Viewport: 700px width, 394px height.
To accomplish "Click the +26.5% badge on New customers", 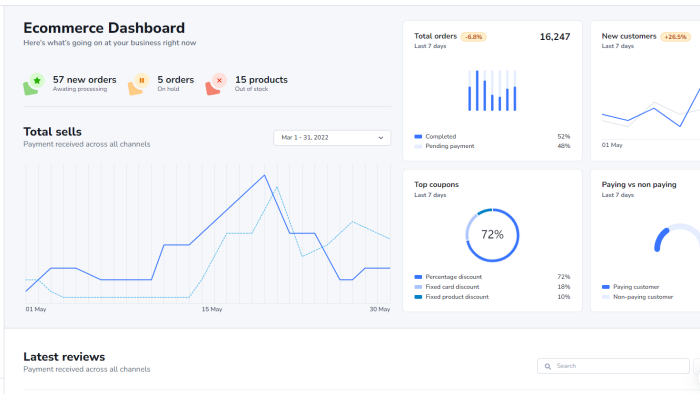I will click(675, 37).
